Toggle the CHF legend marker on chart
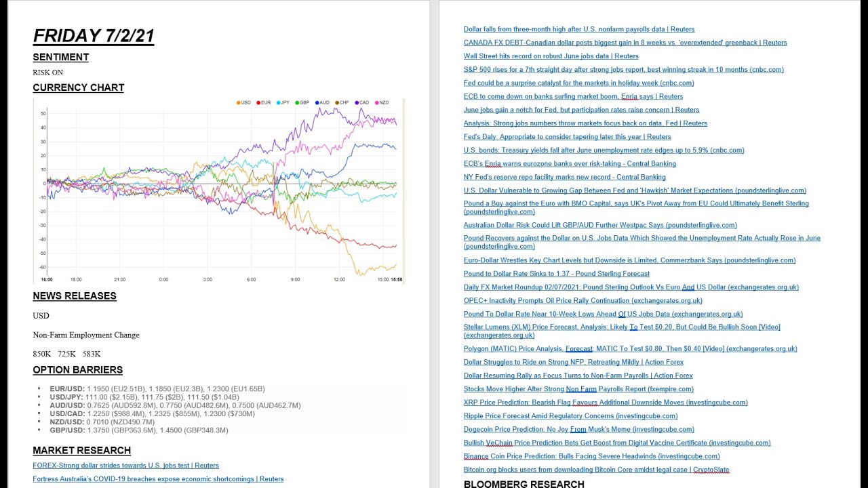This screenshot has height=488, width=868. click(x=342, y=102)
